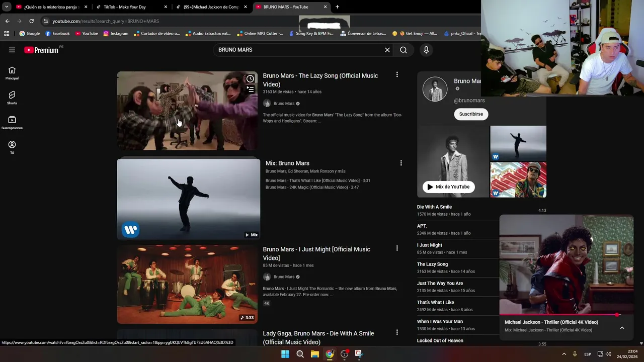
Task: Click the address bar URL
Action: coord(106,21)
